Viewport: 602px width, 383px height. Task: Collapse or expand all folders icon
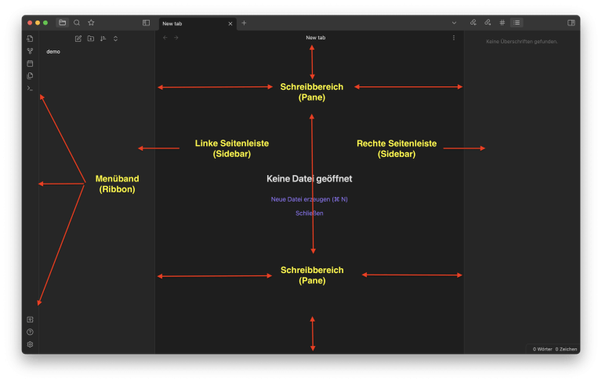(115, 38)
